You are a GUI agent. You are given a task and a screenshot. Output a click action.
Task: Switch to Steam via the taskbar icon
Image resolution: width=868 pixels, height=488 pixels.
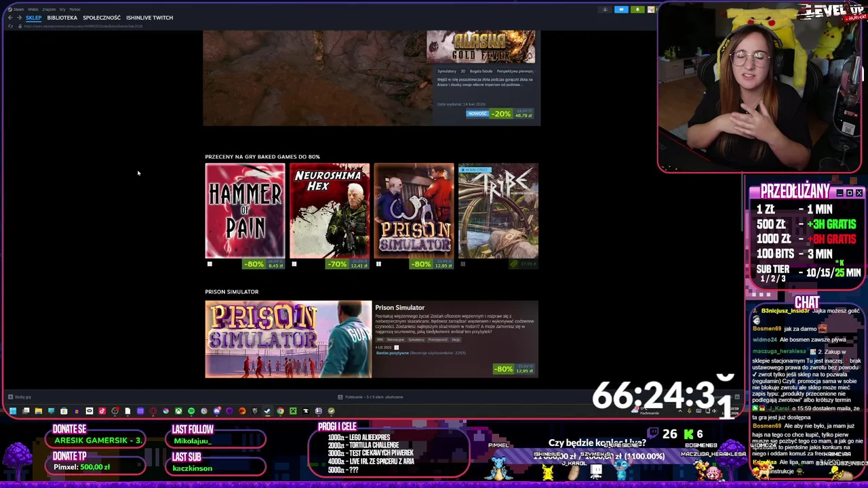(x=267, y=411)
